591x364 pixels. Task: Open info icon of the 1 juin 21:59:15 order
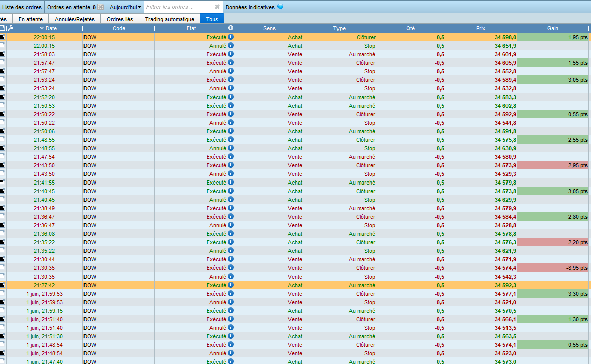pos(231,310)
